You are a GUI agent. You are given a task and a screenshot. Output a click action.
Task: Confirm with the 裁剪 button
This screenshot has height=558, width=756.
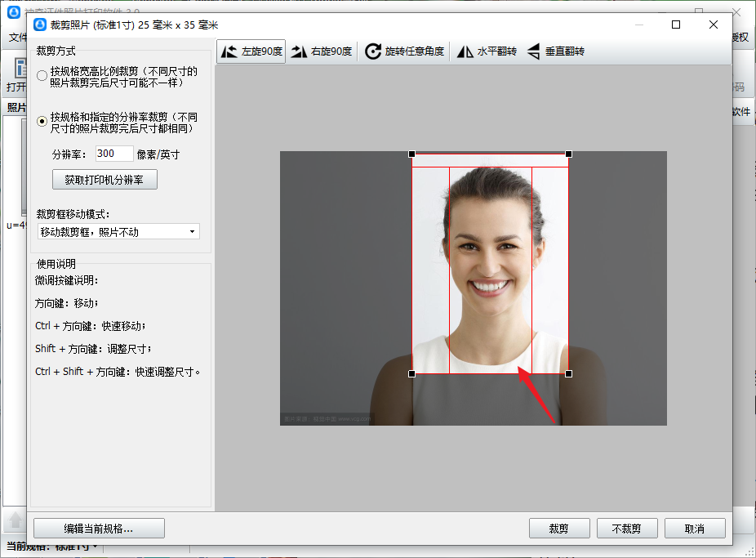click(559, 528)
